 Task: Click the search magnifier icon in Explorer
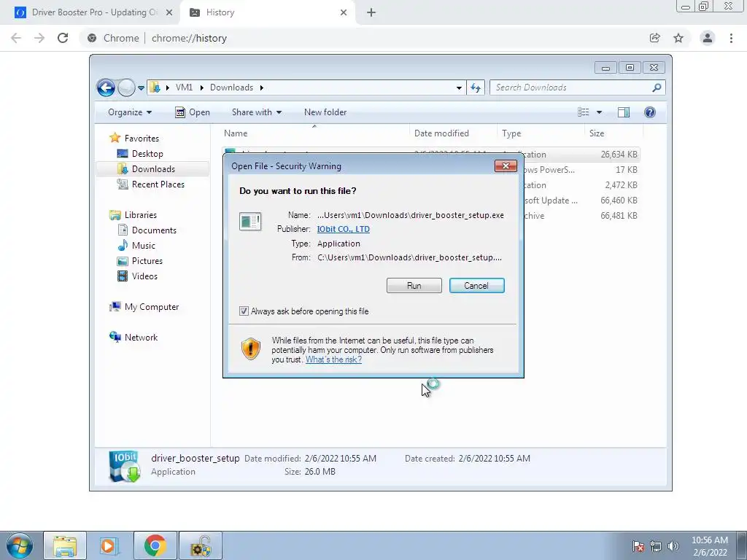point(657,87)
